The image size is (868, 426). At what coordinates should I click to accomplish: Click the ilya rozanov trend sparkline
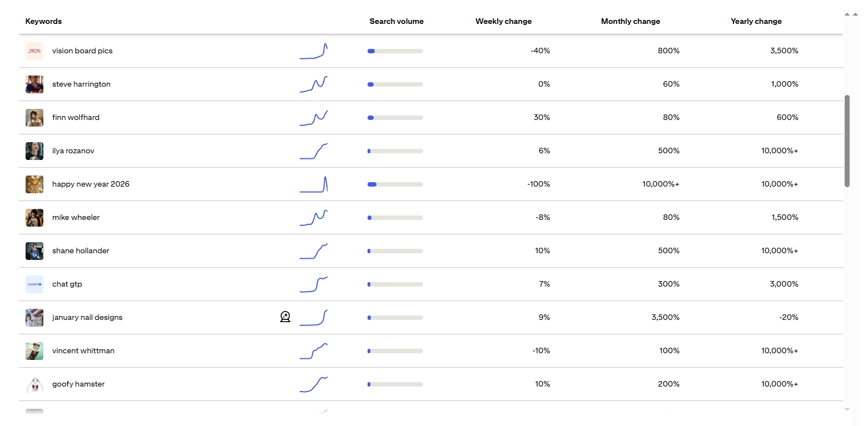[x=314, y=151]
